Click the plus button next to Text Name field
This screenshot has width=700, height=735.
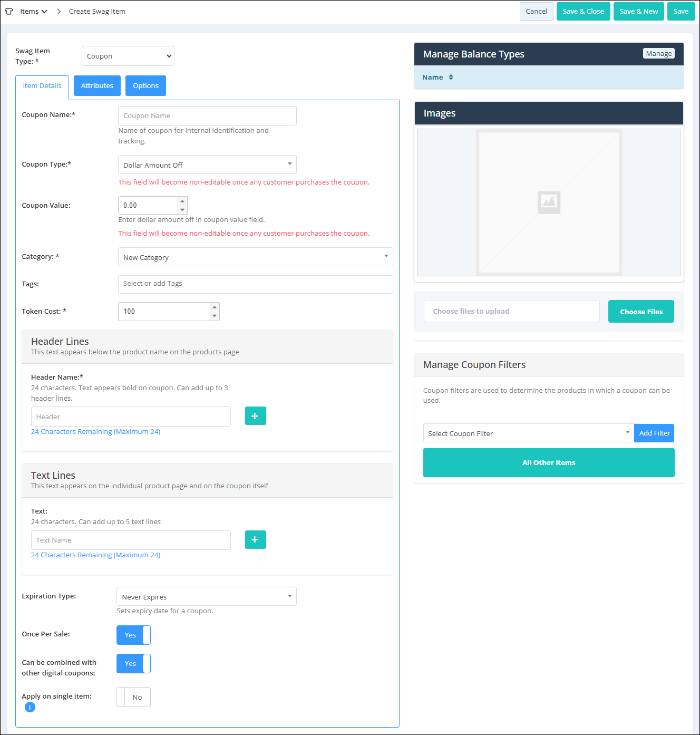[255, 539]
